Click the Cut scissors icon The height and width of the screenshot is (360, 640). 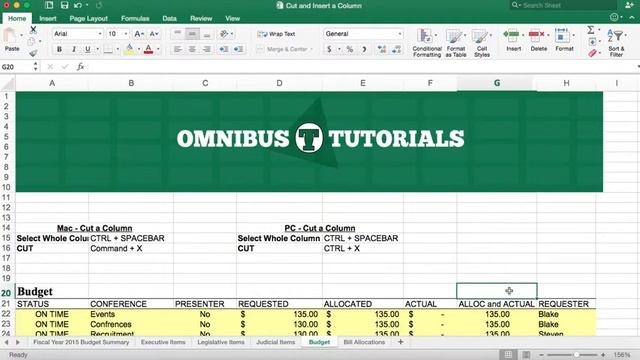33,29
